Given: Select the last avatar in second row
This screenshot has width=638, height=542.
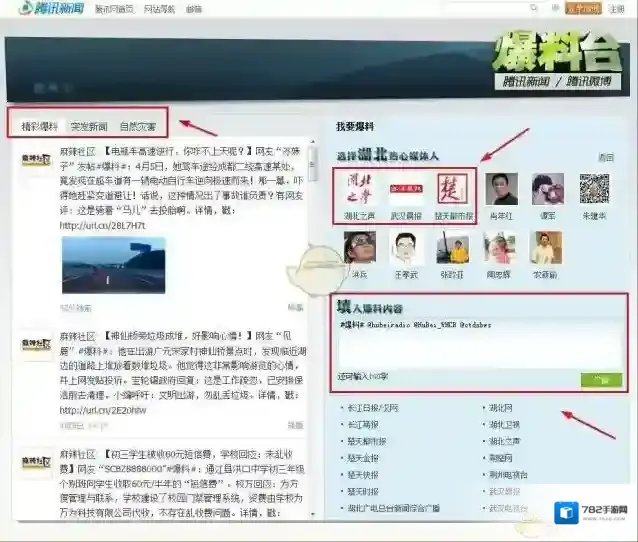Looking at the screenshot, I should pos(546,247).
